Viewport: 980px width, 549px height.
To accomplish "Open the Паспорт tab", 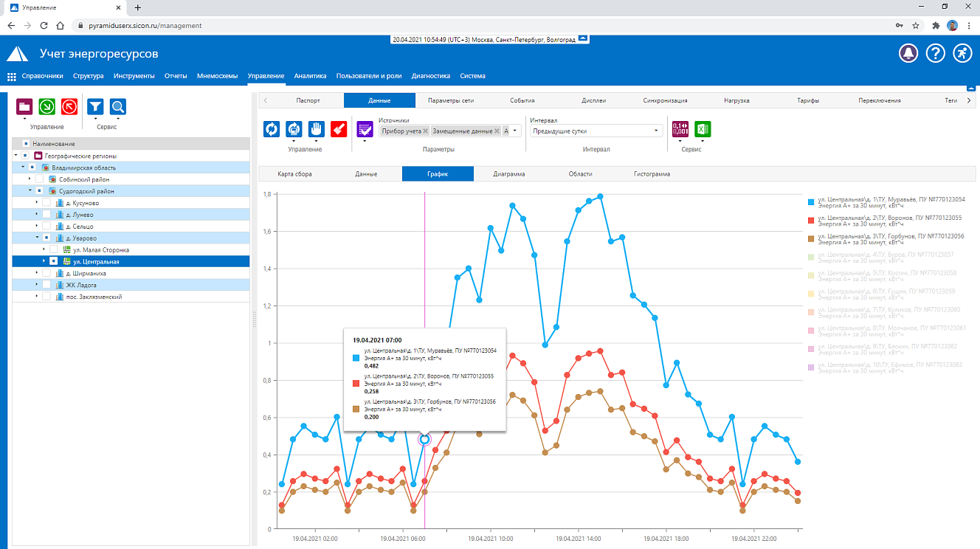I will (x=308, y=100).
